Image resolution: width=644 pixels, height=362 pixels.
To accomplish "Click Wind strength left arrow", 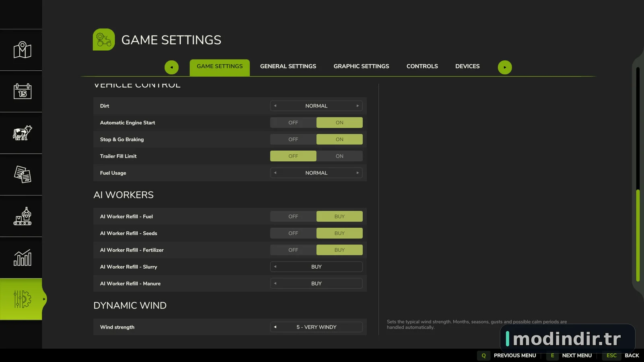I will coord(275,327).
